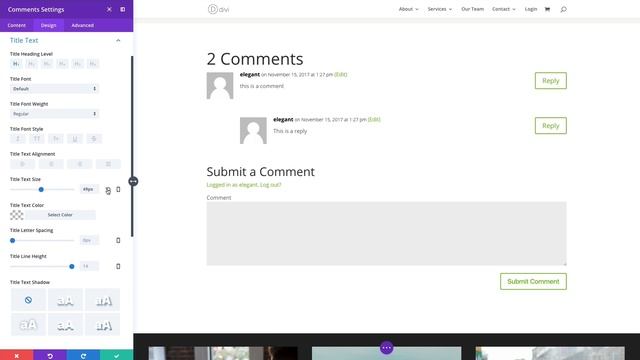Select H5 title heading level
This screenshot has width=640, height=360.
[x=78, y=64]
